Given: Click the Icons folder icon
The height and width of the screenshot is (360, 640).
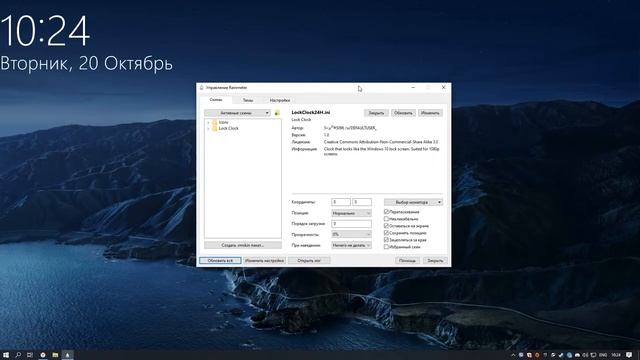Looking at the screenshot, I should [214, 122].
